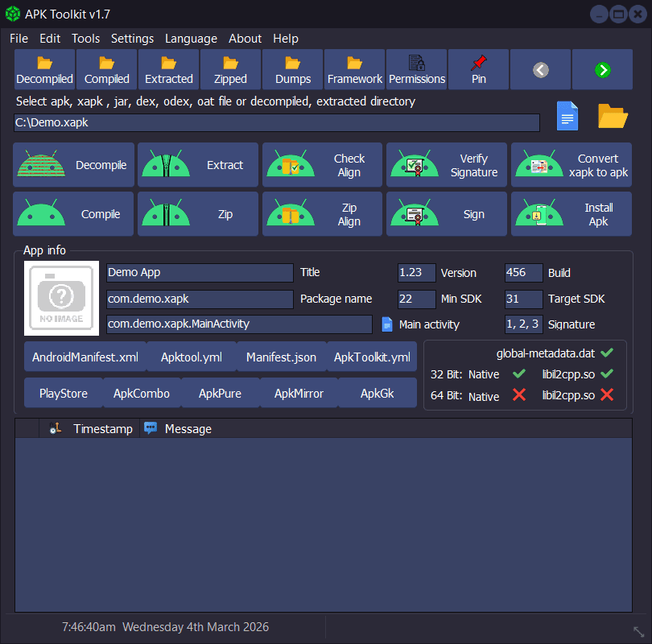Click the 64 Bit Native red cross
Viewport: 652px width, 644px height.
tap(519, 394)
